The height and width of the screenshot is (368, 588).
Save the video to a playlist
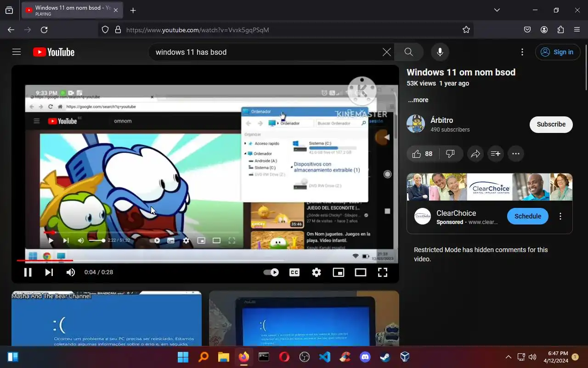point(496,154)
